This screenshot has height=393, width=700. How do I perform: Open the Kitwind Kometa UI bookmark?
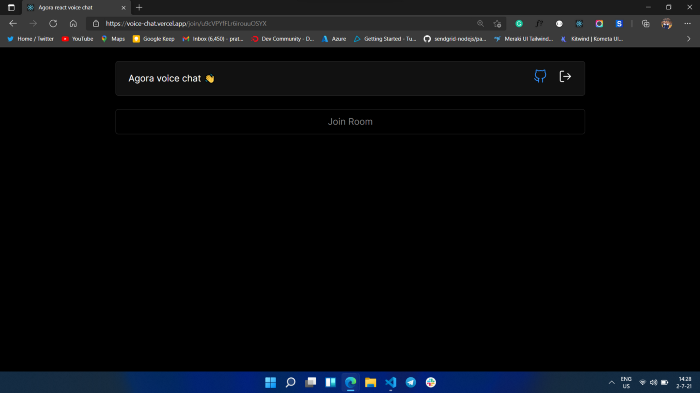click(592, 39)
